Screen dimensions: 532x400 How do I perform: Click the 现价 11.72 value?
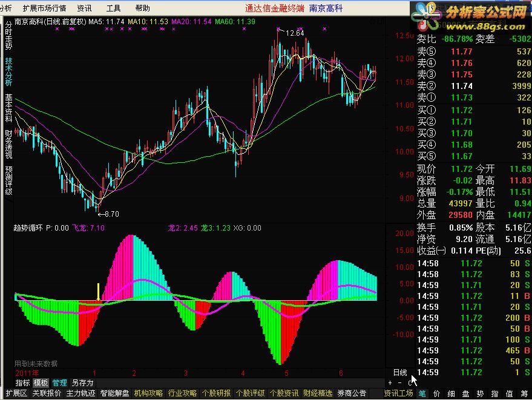click(461, 169)
